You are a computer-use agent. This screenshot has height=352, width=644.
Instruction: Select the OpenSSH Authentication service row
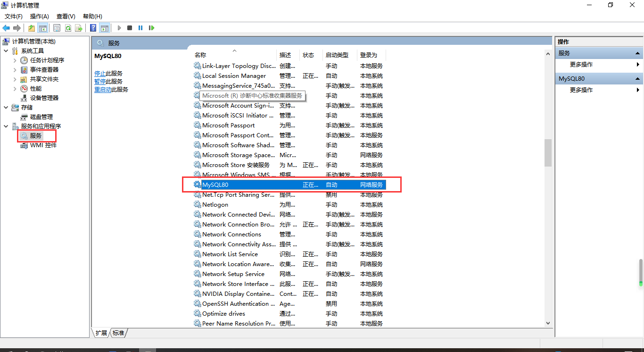tap(289, 303)
